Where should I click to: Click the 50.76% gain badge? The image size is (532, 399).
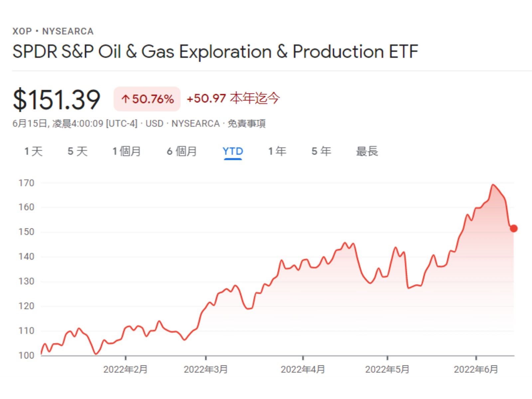153,99
